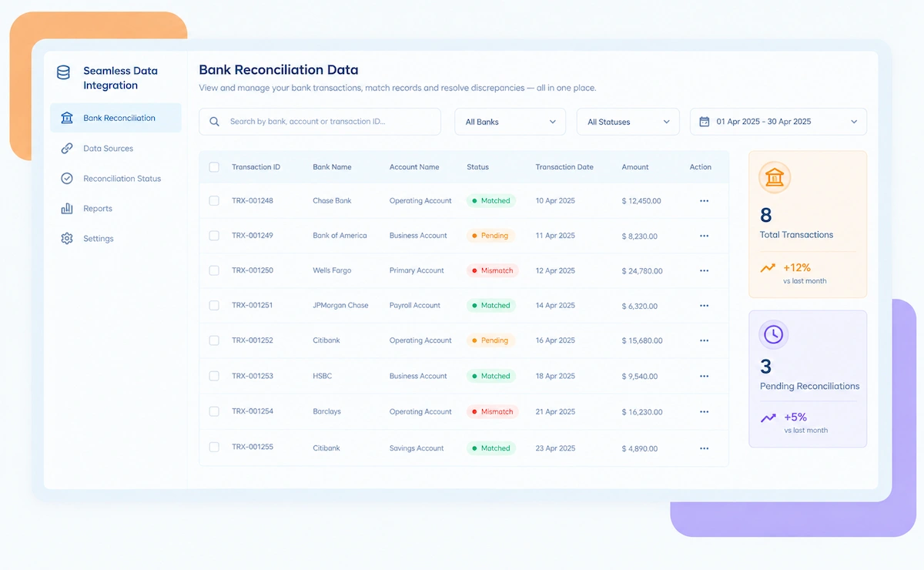Click the Matched badge for TRX-001248
This screenshot has width=924, height=570.
490,201
